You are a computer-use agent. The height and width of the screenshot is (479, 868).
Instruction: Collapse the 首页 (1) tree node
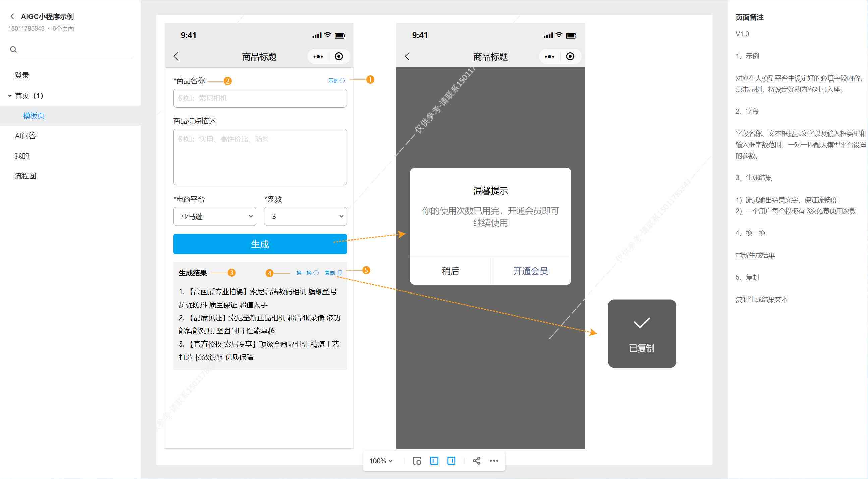[10, 96]
